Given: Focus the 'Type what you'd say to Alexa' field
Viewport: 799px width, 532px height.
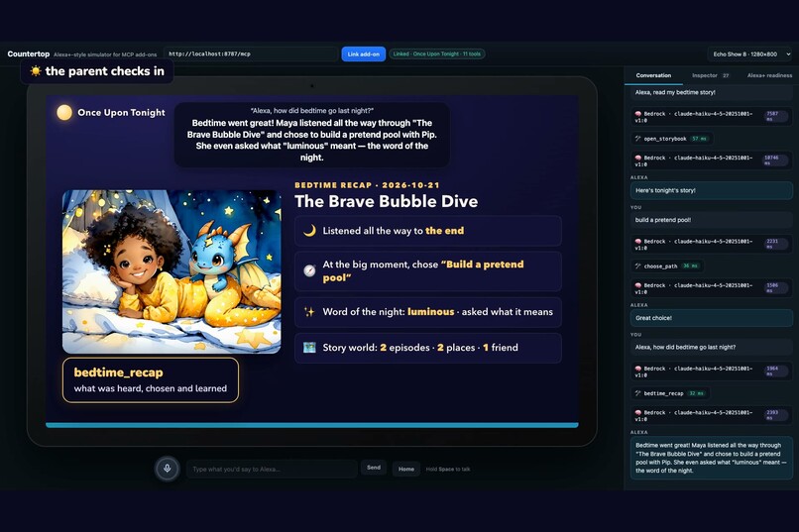Looking at the screenshot, I should 271,469.
